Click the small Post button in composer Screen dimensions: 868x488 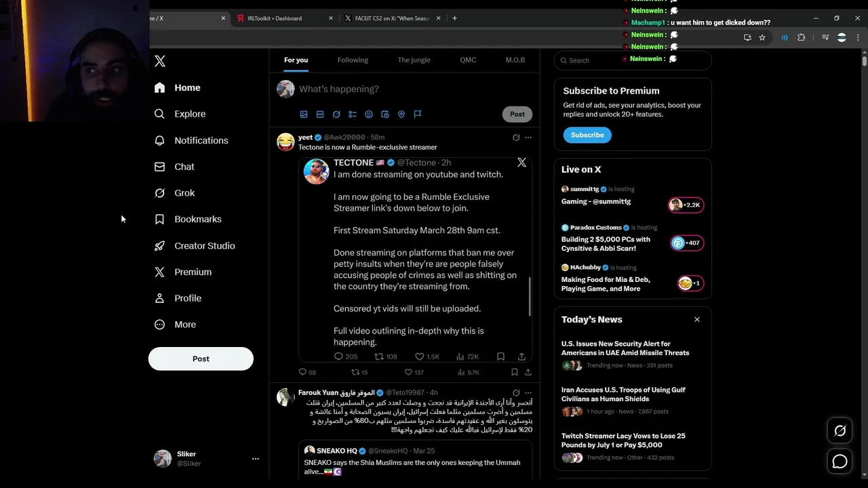point(517,114)
